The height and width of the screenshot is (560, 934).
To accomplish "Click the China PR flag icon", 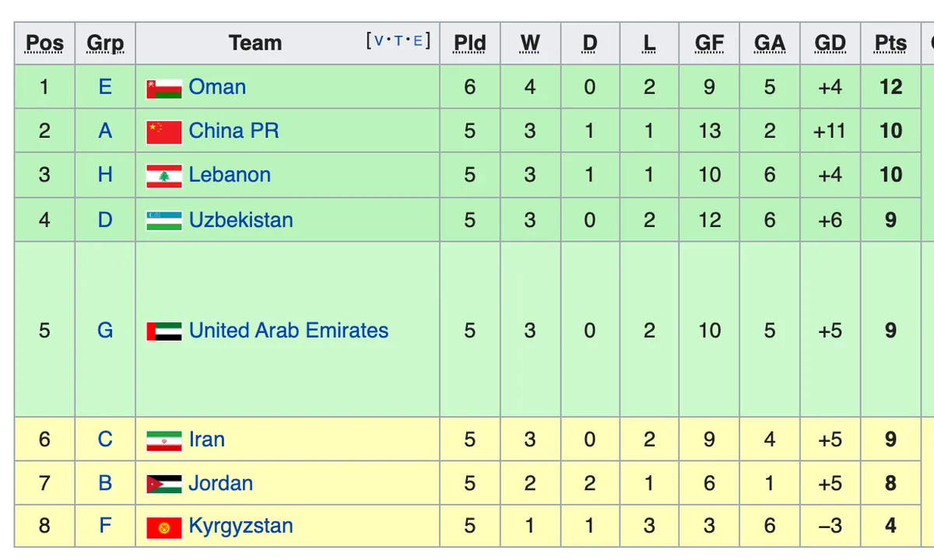I will click(x=164, y=132).
